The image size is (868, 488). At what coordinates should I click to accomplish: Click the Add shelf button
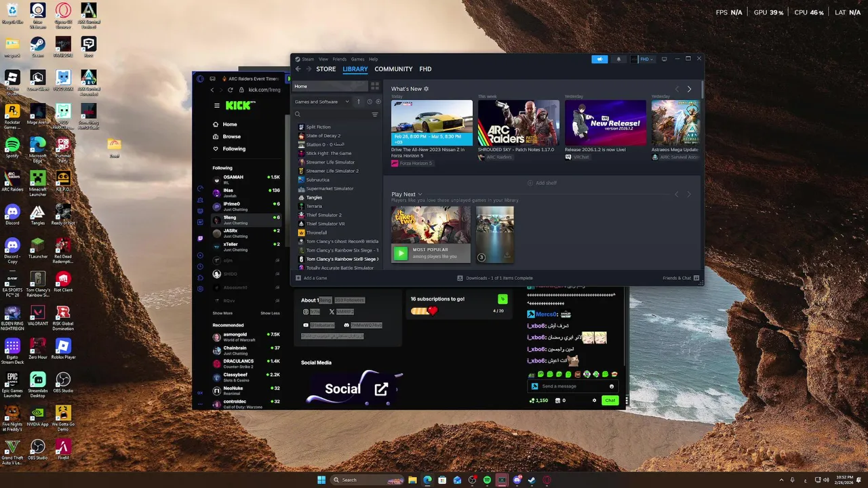coord(542,183)
